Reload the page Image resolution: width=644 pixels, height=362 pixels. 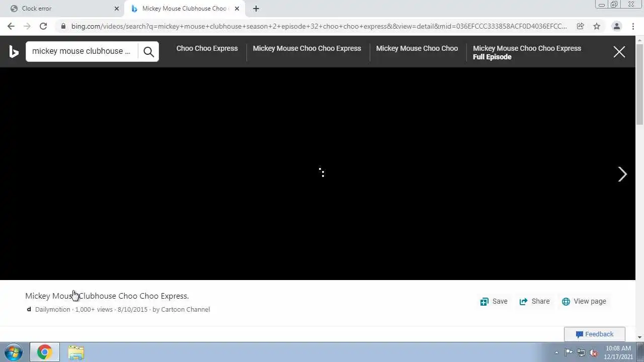tap(43, 26)
